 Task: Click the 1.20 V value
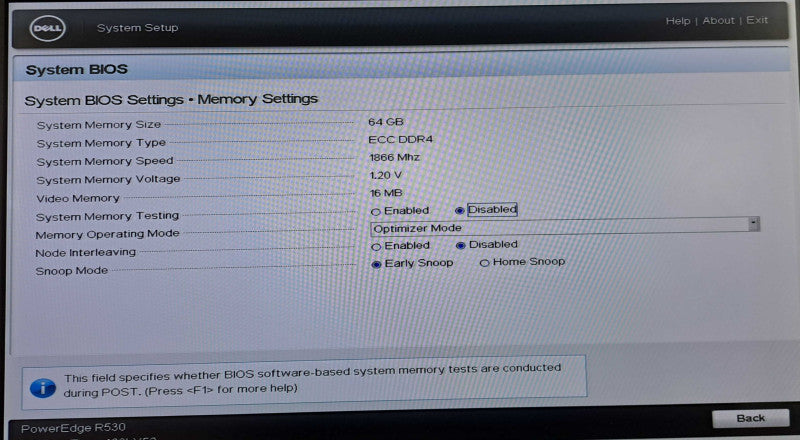coord(385,175)
